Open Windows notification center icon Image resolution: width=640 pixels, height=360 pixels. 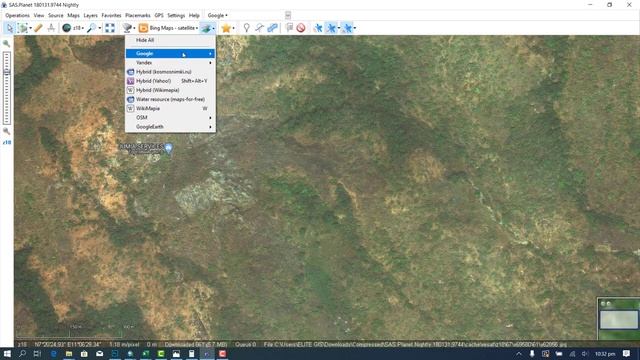pyautogui.click(x=626, y=353)
